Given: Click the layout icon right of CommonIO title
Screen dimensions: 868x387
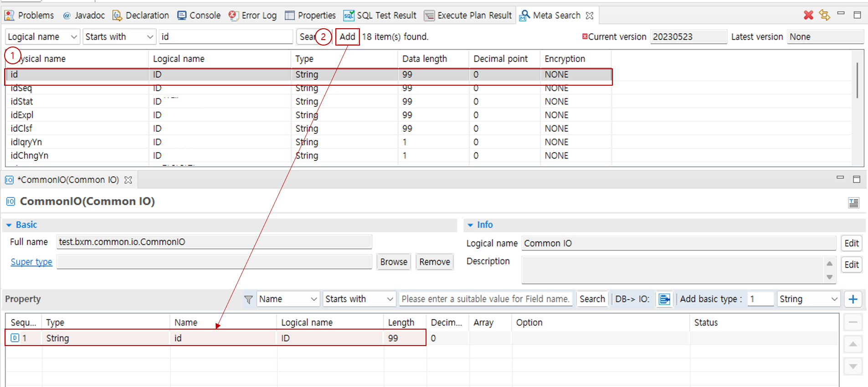Looking at the screenshot, I should pos(853,202).
